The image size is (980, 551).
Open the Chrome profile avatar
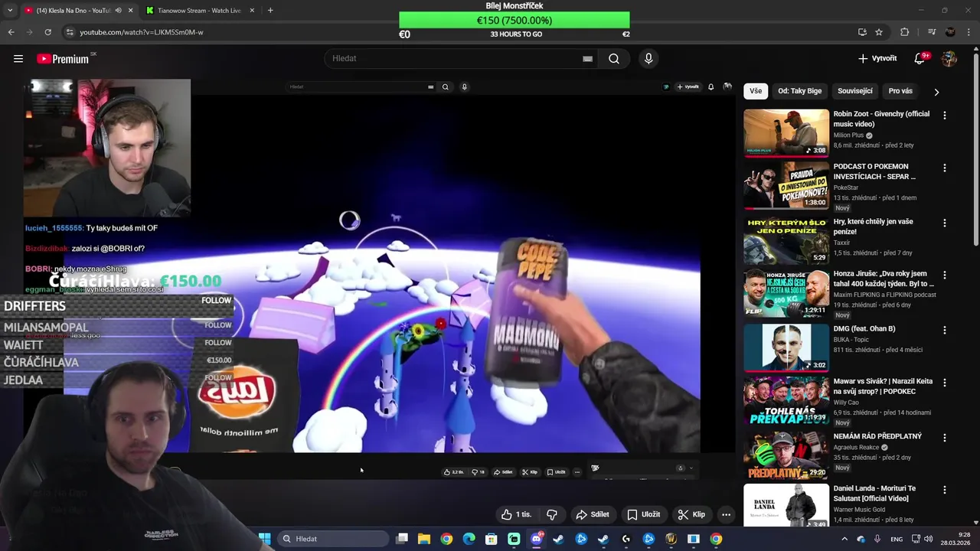(950, 32)
